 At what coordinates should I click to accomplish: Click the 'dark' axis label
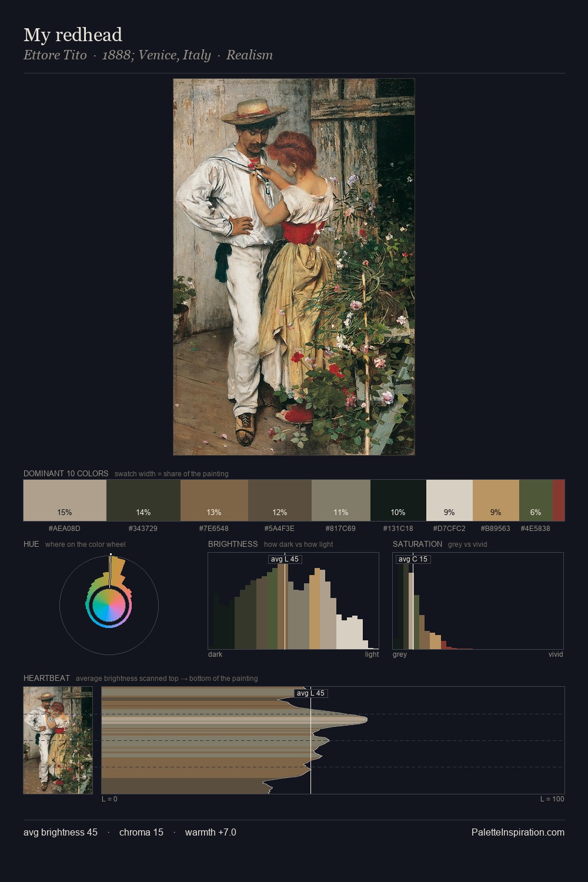215,654
